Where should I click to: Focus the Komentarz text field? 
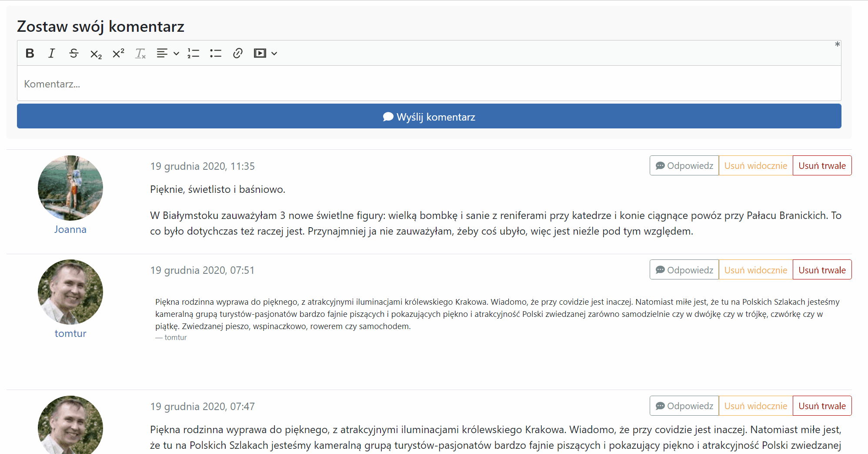[429, 84]
